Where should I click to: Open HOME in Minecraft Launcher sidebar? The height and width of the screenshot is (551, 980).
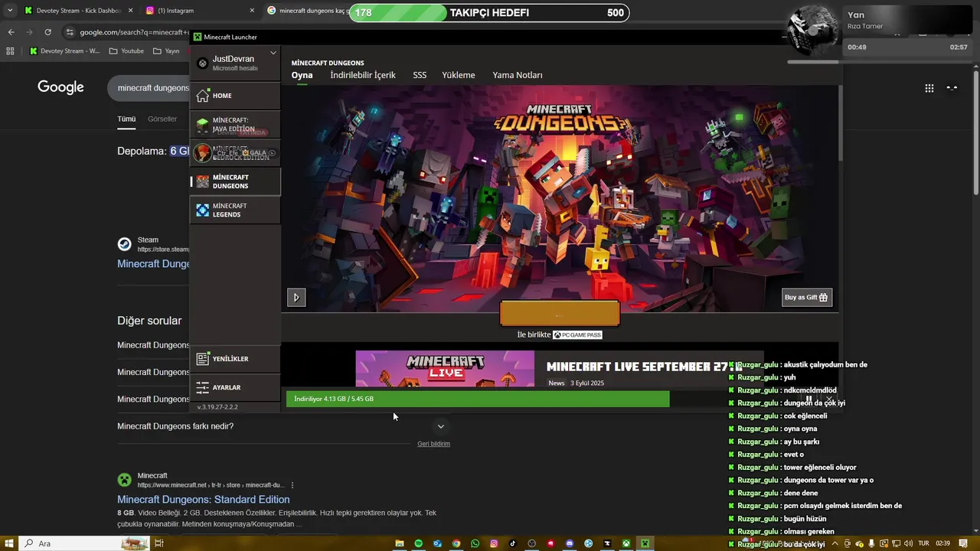(235, 96)
